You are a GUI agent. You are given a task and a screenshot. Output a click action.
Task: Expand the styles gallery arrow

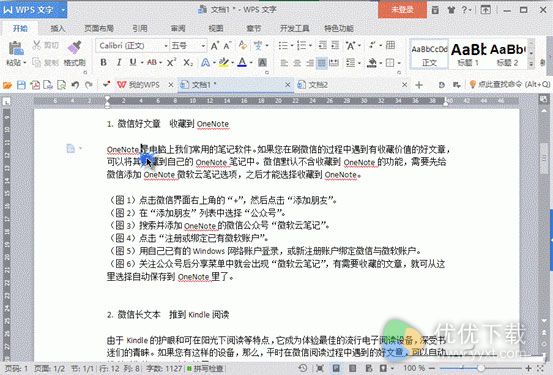coord(531,64)
